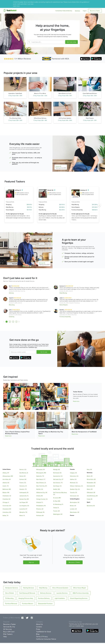Click the mobile number input field

point(22,352)
